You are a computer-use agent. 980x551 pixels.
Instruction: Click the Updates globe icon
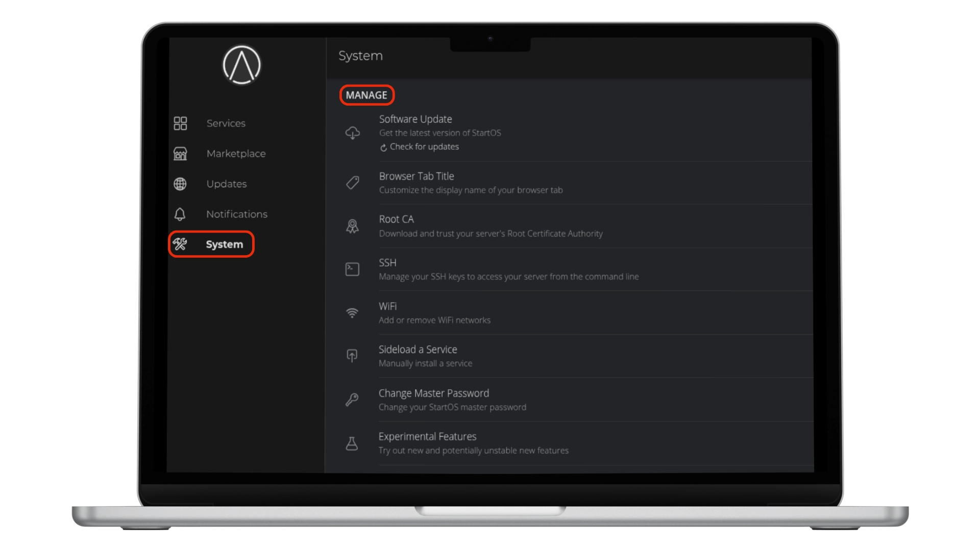(x=180, y=184)
